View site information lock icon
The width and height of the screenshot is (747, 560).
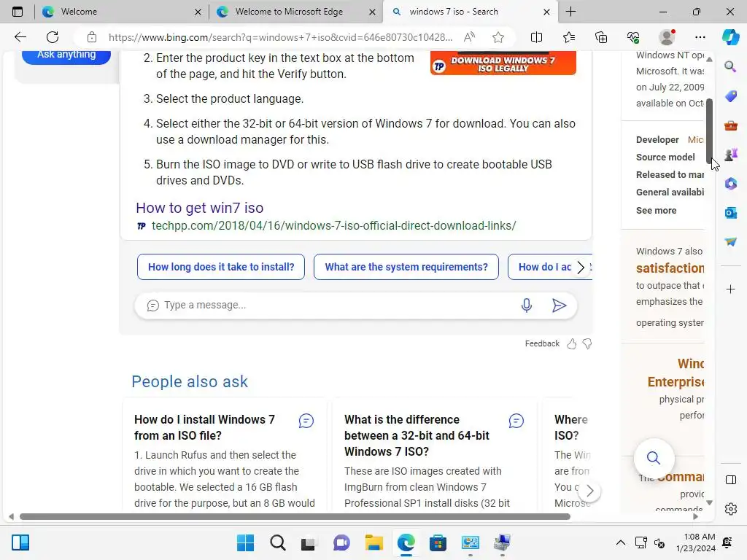[92, 37]
